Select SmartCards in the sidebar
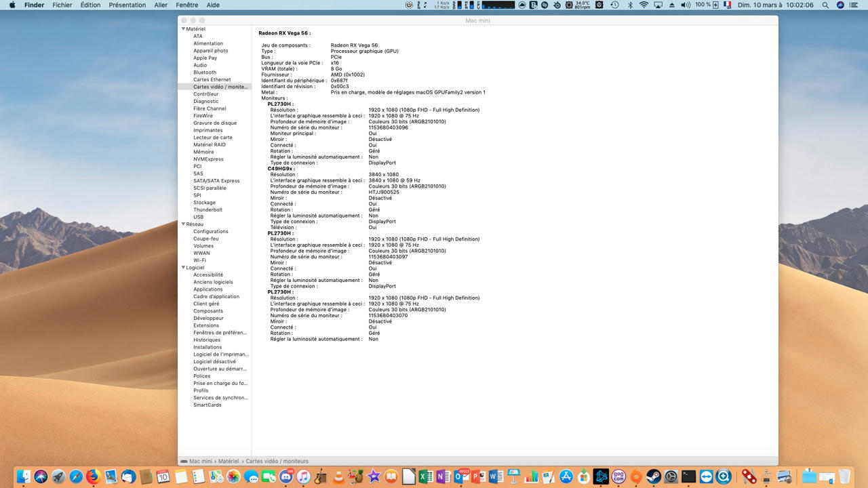 point(208,405)
